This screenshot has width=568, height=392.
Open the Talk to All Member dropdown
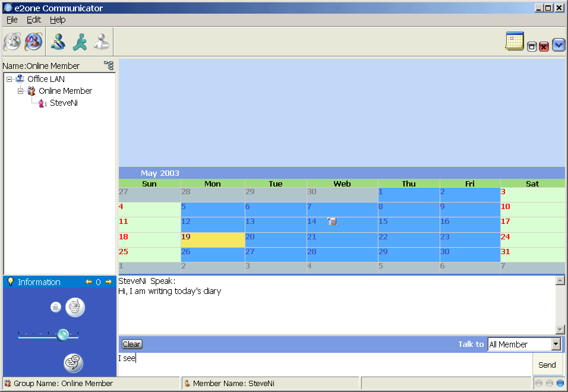pyautogui.click(x=556, y=344)
